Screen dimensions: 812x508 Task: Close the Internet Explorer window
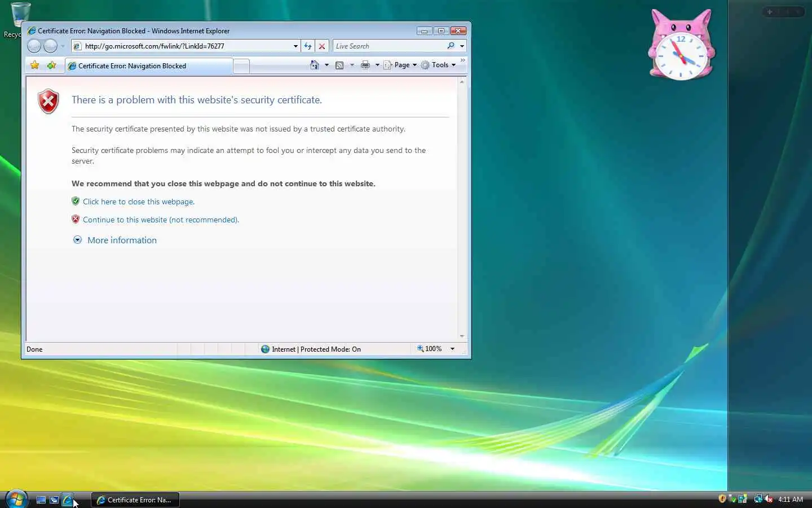(x=458, y=31)
